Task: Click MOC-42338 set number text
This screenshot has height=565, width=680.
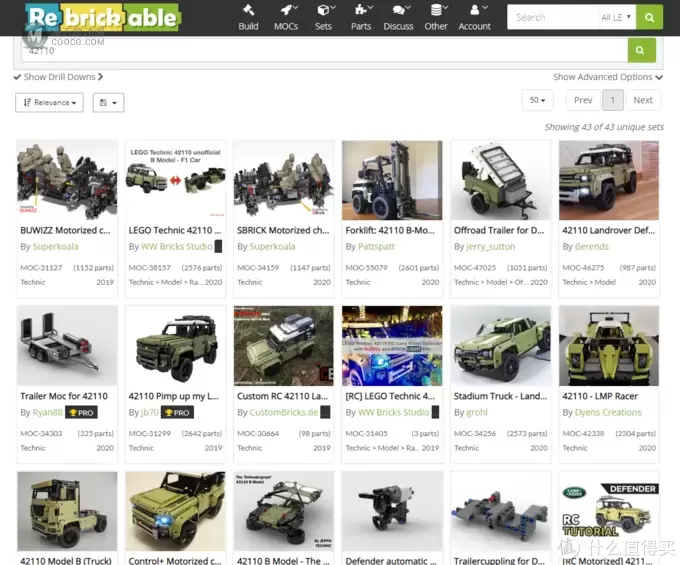Action: [x=583, y=433]
